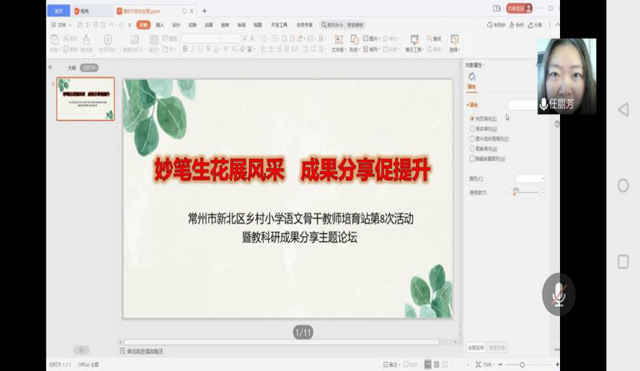Viewport: 640px width, 371px height.
Task: Select slide 1 thumbnail
Action: tap(85, 99)
